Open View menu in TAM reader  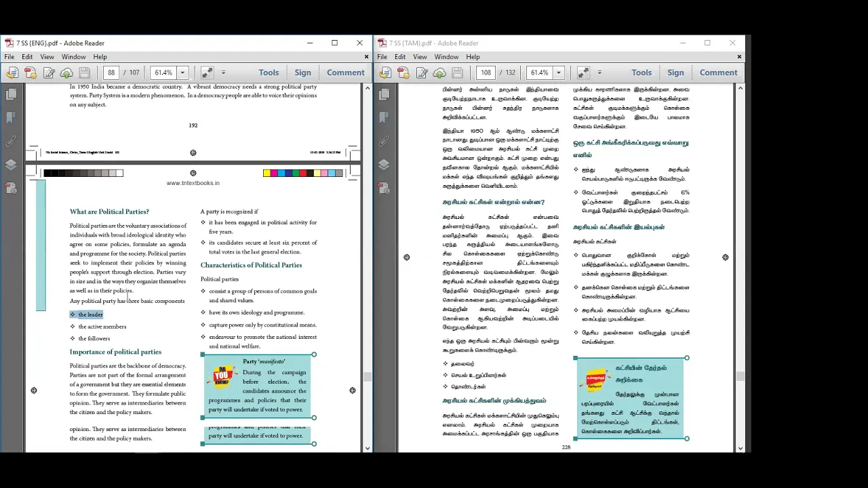pyautogui.click(x=420, y=57)
